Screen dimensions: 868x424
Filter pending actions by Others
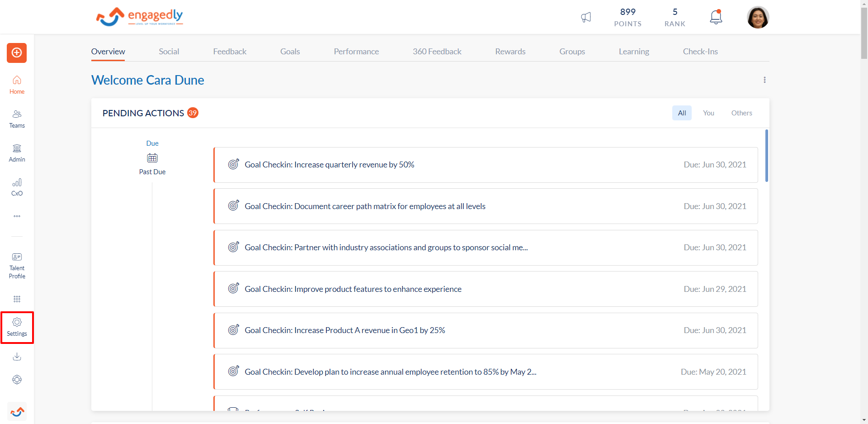click(x=741, y=113)
